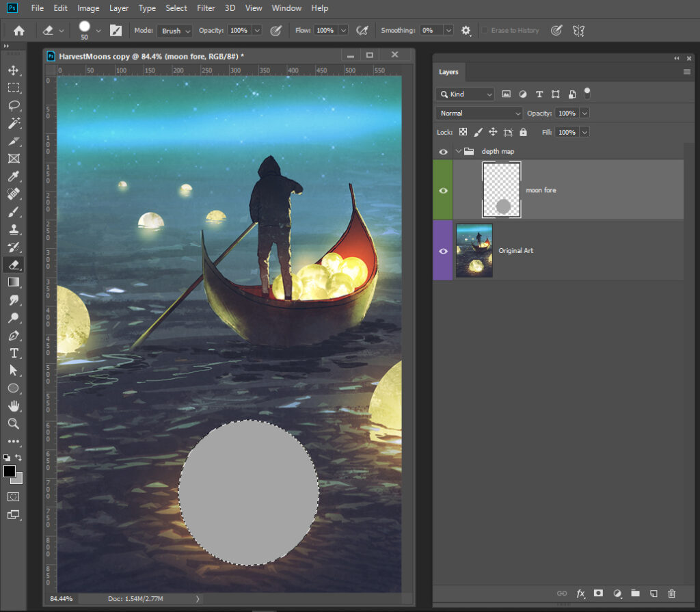Click the Gradient tool icon
The image size is (700, 612).
point(13,282)
